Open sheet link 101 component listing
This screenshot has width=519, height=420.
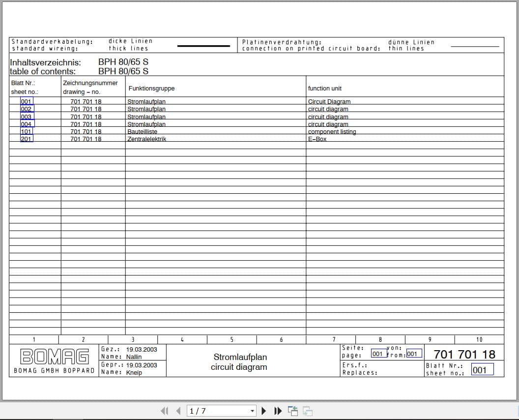pos(27,131)
